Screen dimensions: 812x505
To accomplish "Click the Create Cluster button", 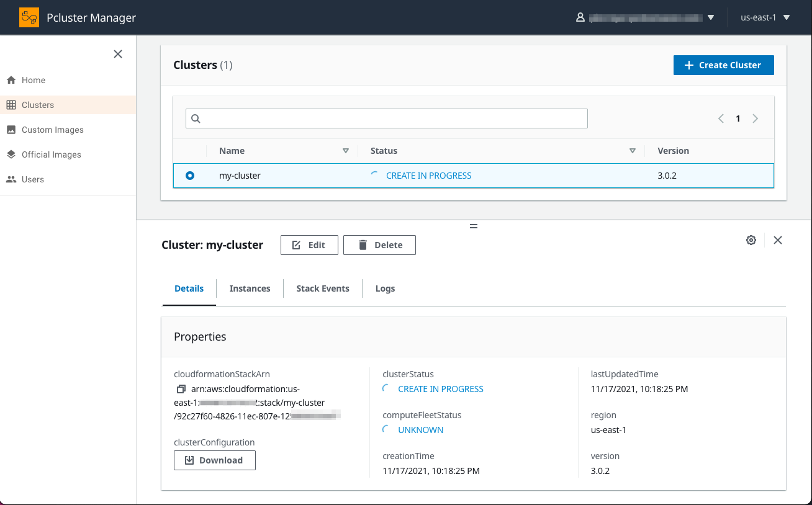I will [723, 65].
